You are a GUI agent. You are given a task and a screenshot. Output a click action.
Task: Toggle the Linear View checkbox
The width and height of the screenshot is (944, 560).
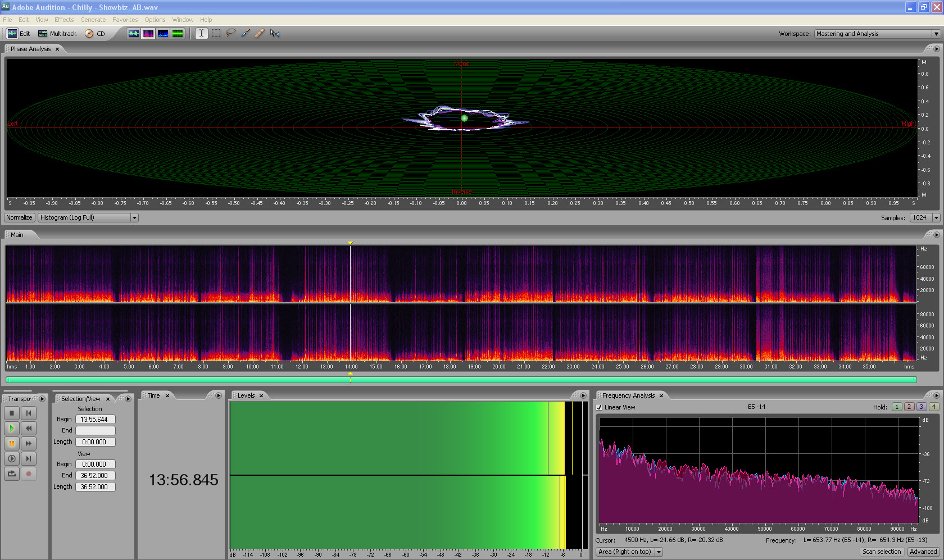(x=599, y=407)
